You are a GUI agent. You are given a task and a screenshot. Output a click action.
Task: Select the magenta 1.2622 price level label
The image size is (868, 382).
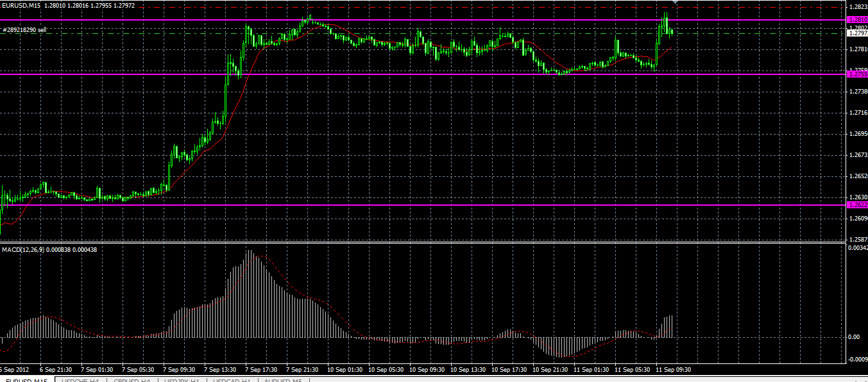(x=858, y=205)
